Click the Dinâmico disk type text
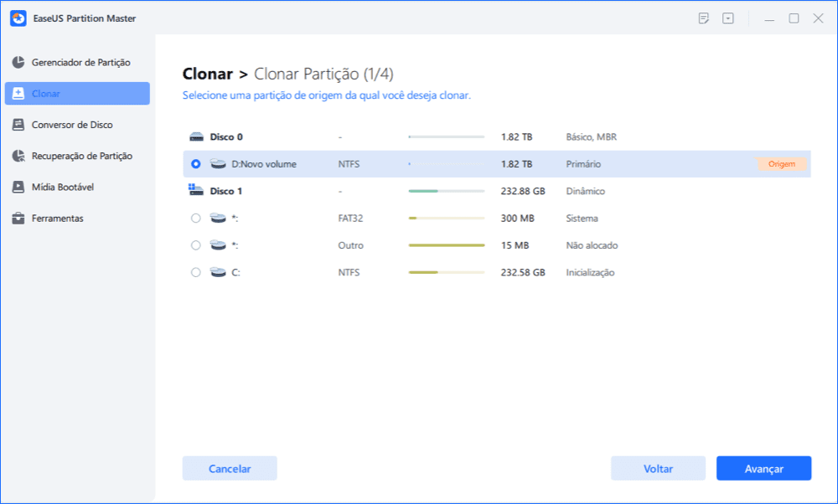This screenshot has width=838, height=504. point(585,191)
